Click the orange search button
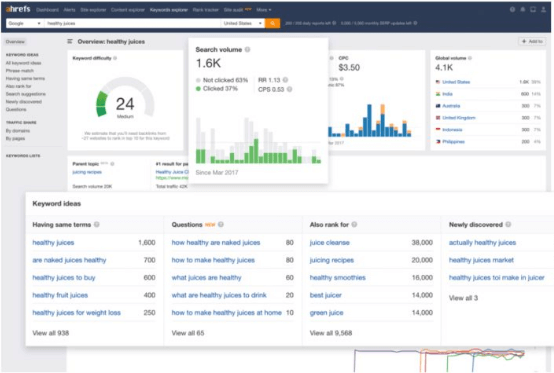Image resolution: width=554 pixels, height=373 pixels. pos(272,23)
